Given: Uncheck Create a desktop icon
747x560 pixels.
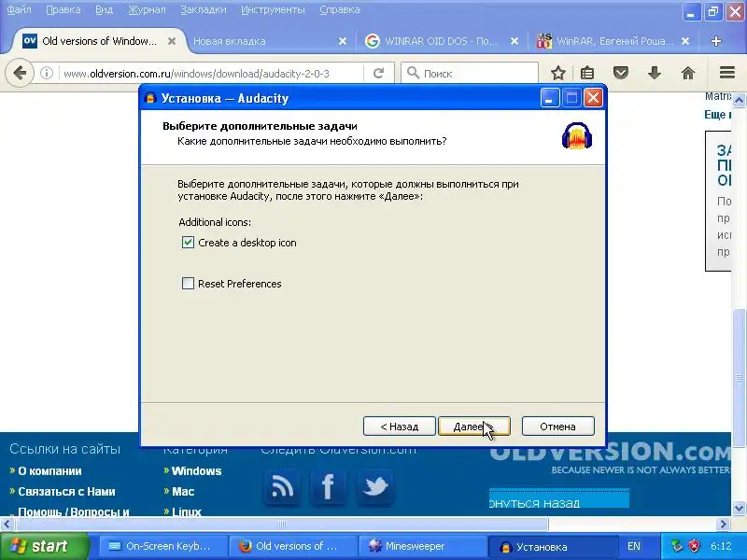Looking at the screenshot, I should tap(189, 243).
